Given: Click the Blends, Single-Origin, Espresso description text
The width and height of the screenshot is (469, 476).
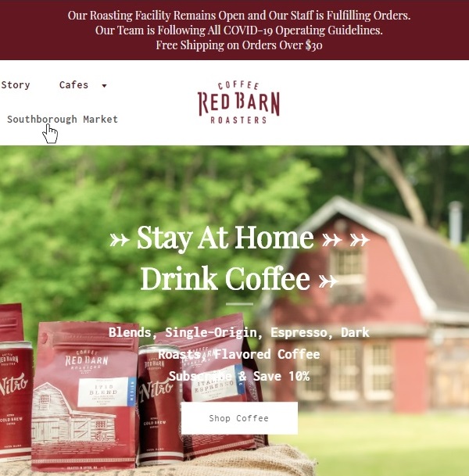Looking at the screenshot, I should coord(239,343).
